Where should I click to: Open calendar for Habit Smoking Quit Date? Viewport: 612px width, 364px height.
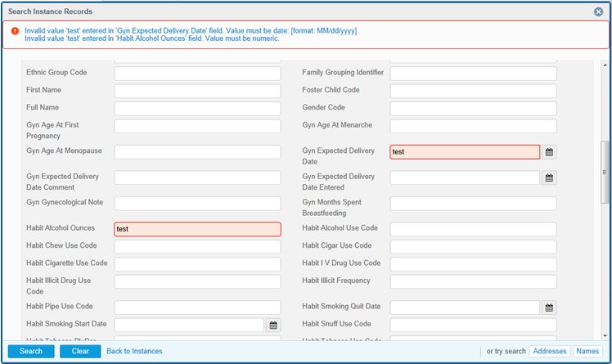pyautogui.click(x=550, y=308)
